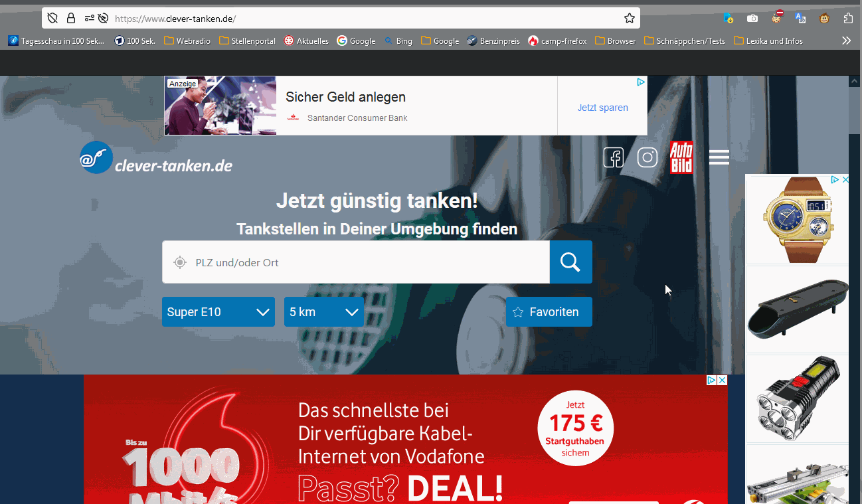
Task: Focus the PLZ und/oder Ort search field
Action: click(356, 262)
